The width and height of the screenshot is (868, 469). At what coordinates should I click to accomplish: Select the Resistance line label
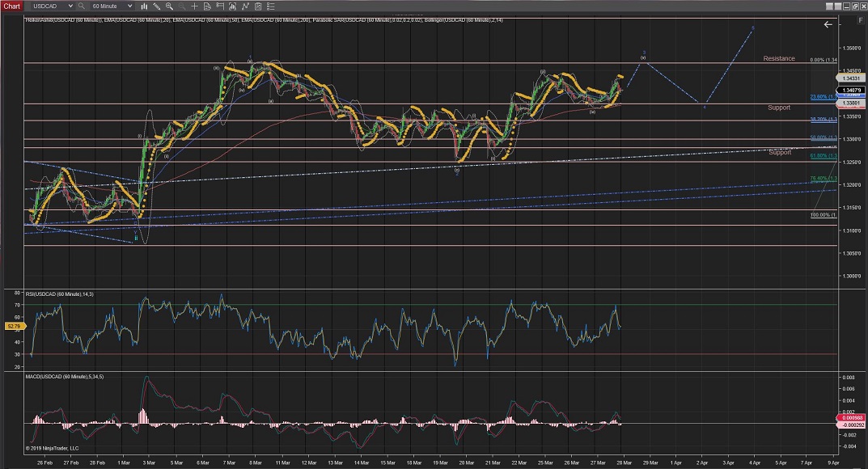779,59
